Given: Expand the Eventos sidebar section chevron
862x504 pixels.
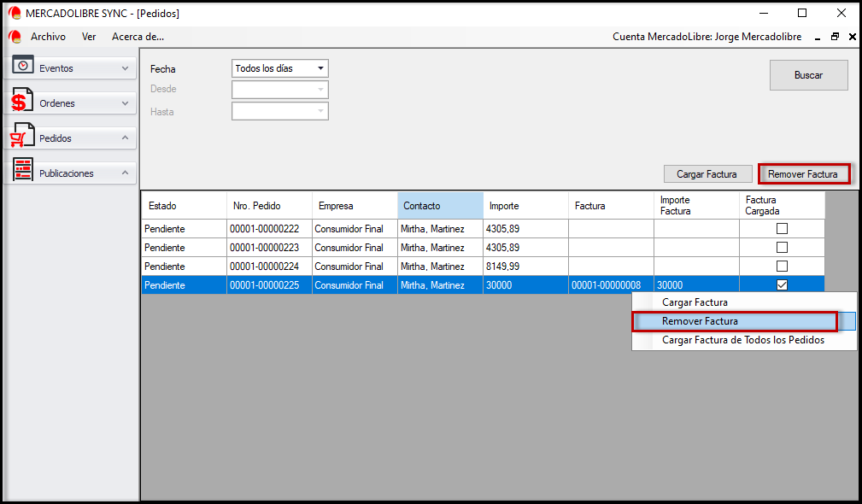Looking at the screenshot, I should (126, 68).
